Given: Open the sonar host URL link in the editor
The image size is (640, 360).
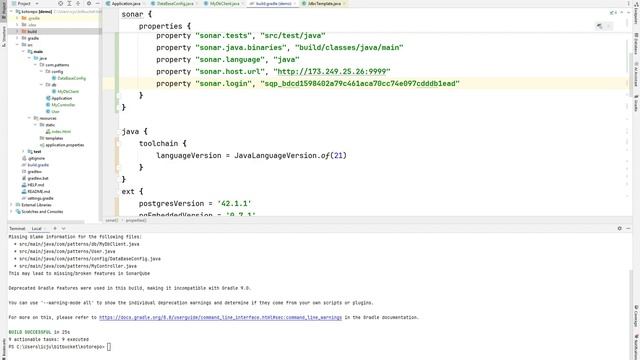Looking at the screenshot, I should [332, 71].
